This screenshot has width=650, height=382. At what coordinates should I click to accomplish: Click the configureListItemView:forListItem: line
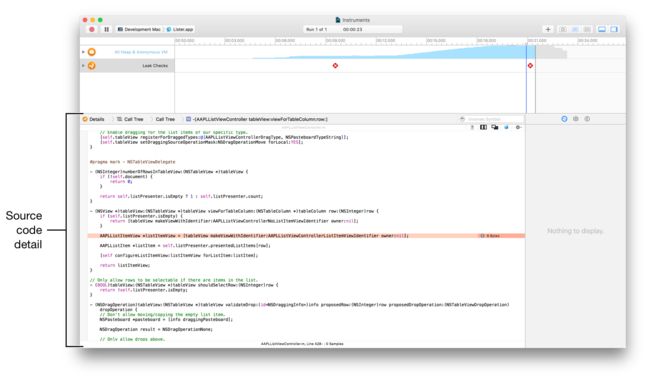179,256
